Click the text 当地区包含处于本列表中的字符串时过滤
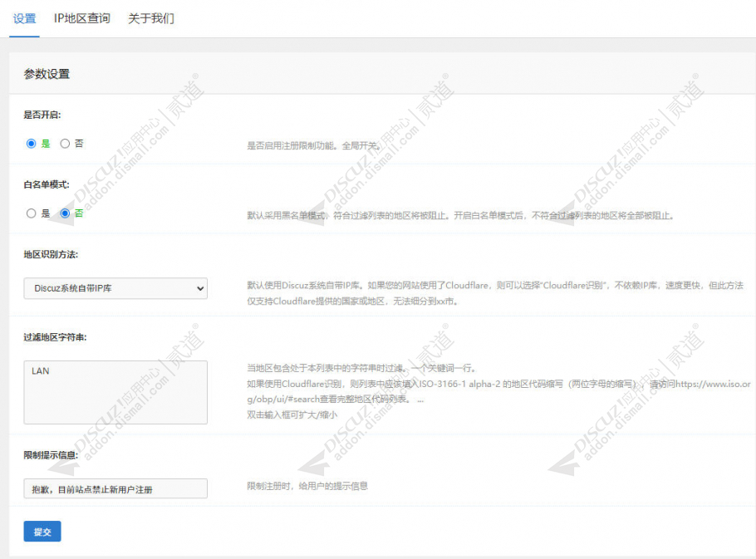Viewport: 756px width, 559px height. 326,368
